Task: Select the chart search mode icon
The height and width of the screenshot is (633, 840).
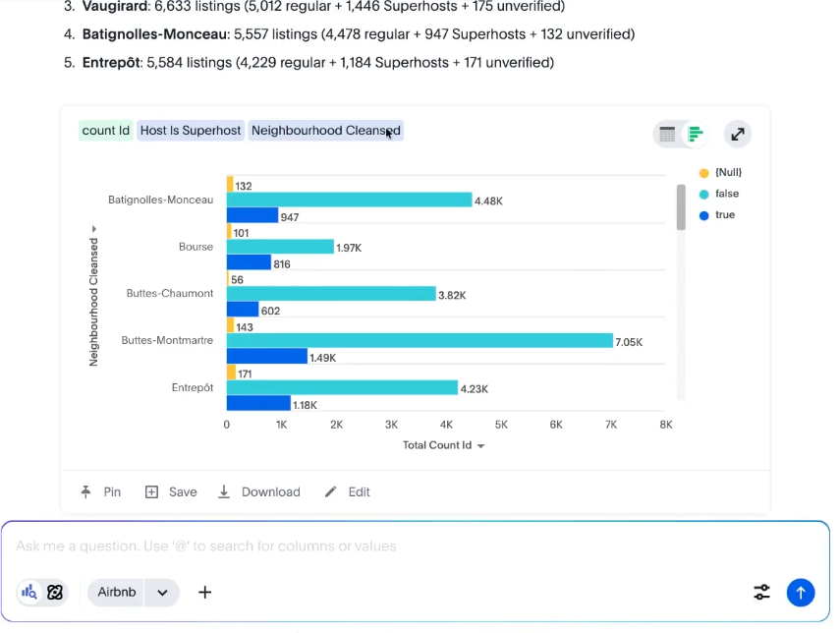Action: pos(29,592)
